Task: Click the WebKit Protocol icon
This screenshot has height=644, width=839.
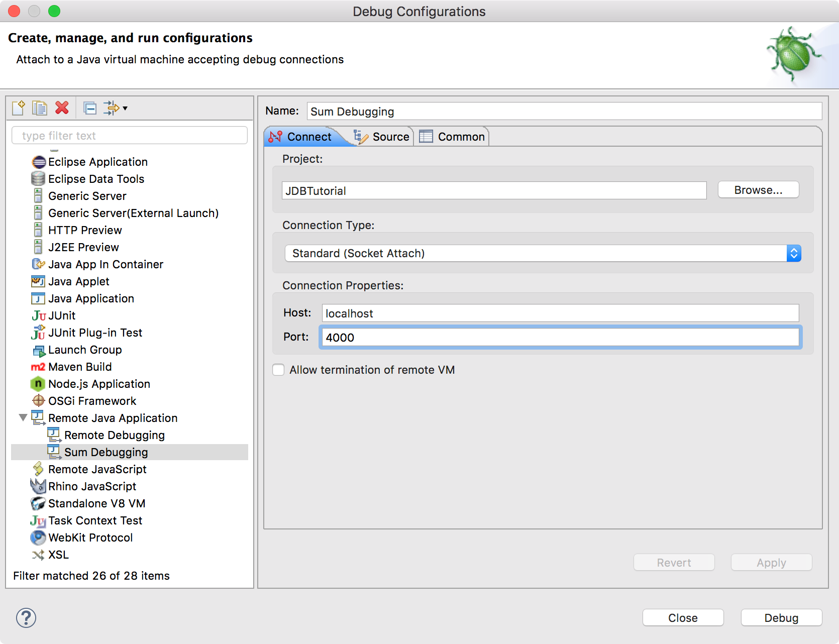Action: pyautogui.click(x=38, y=538)
